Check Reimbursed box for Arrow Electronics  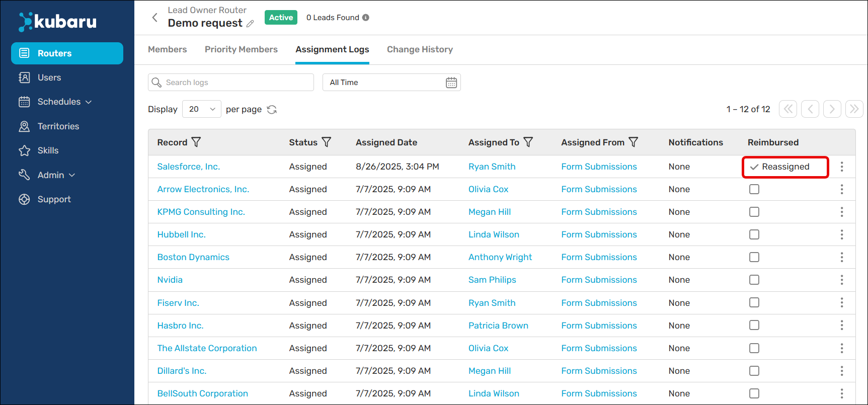point(754,189)
